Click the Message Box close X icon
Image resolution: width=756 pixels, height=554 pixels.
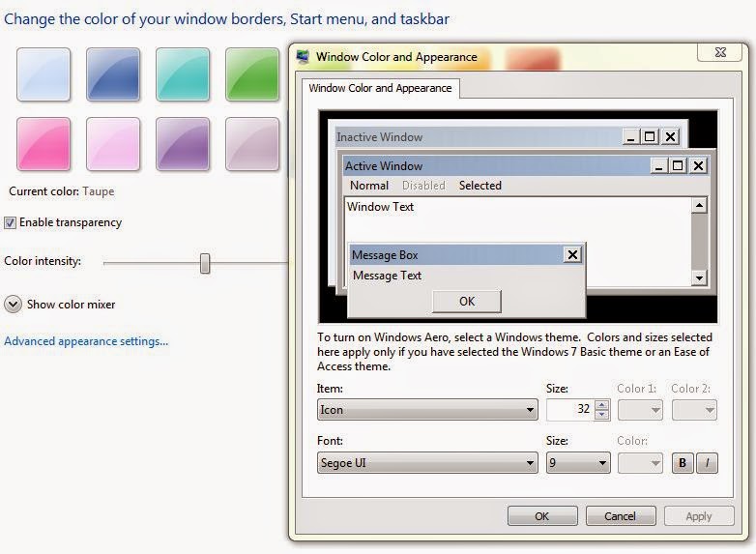[572, 254]
